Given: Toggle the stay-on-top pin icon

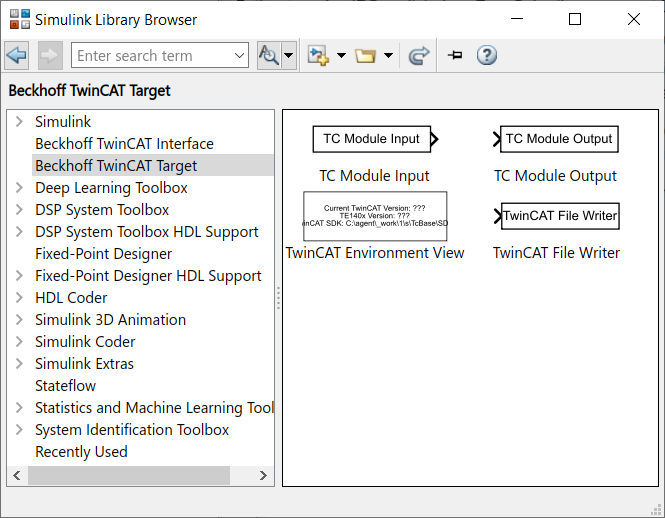Looking at the screenshot, I should 455,55.
